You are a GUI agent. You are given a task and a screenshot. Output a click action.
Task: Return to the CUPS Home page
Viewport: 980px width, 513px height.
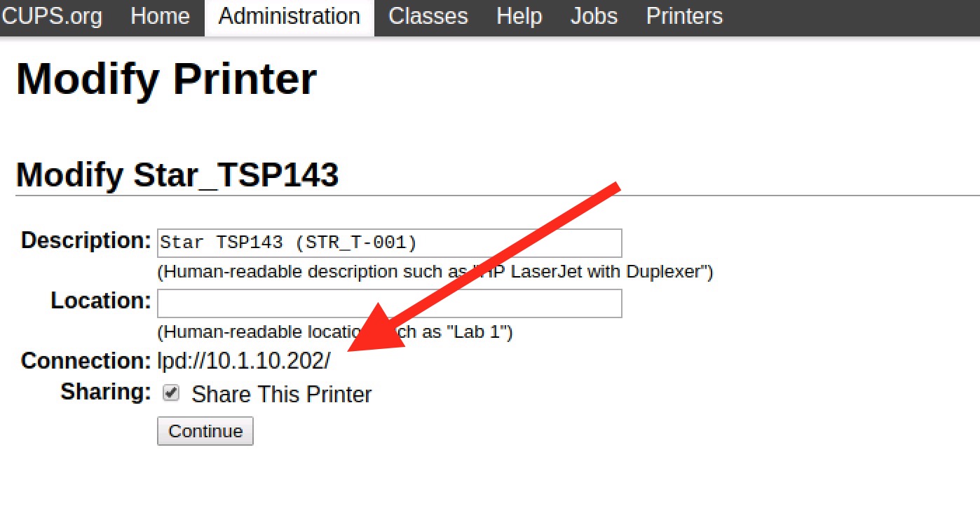click(160, 17)
